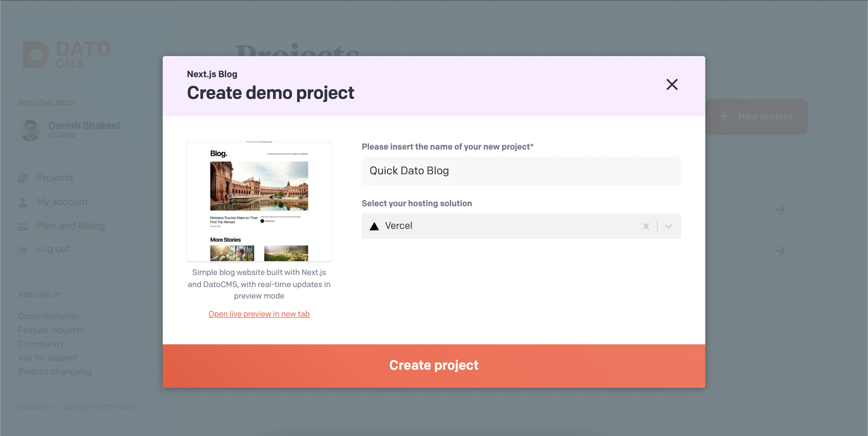Click the DatoCMS logo in sidebar

click(x=67, y=54)
